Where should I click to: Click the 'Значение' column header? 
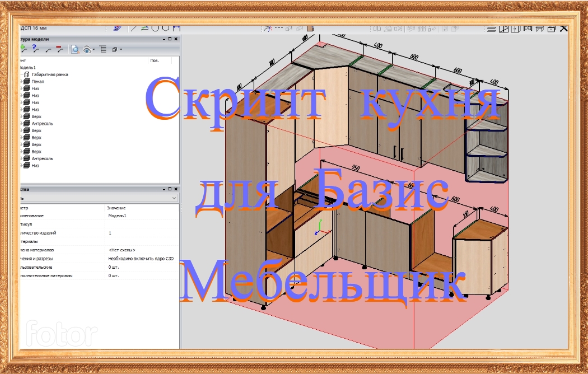116,208
